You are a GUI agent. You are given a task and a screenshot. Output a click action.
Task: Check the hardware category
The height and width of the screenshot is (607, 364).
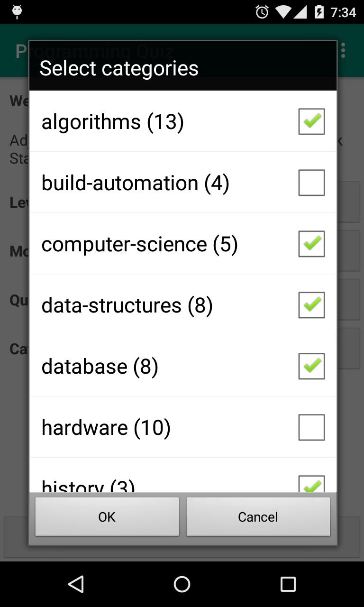pos(311,427)
